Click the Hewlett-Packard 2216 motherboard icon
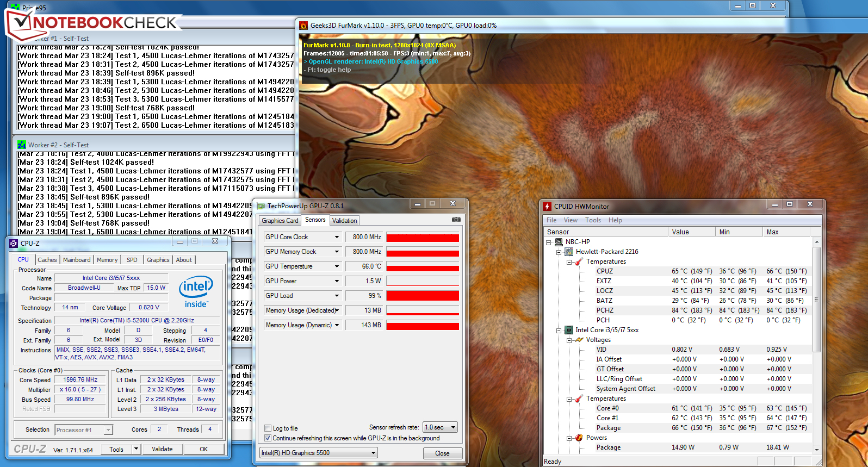 [569, 252]
